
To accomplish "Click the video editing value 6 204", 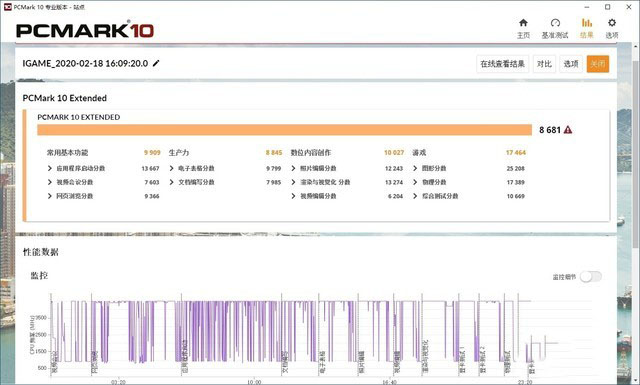I will pyautogui.click(x=395, y=196).
